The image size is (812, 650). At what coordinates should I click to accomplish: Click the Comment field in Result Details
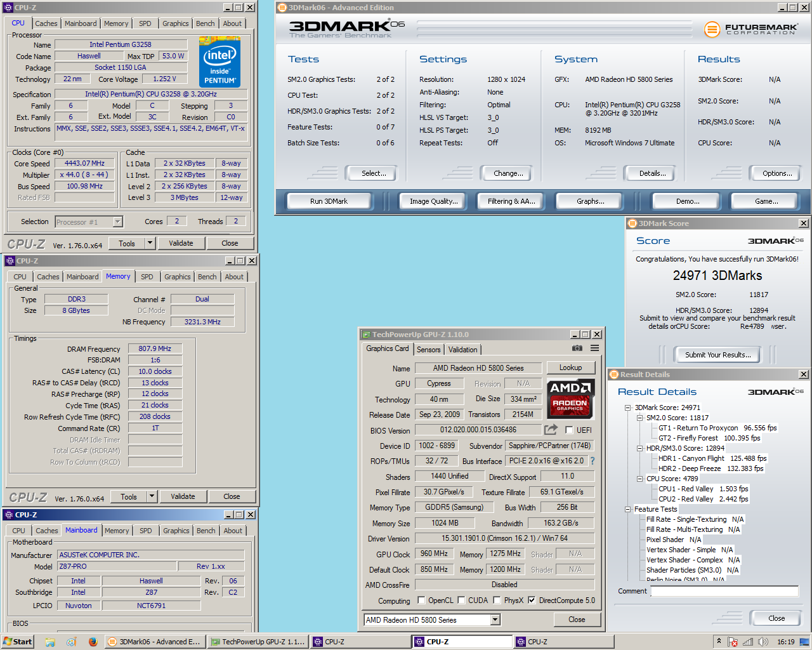724,591
